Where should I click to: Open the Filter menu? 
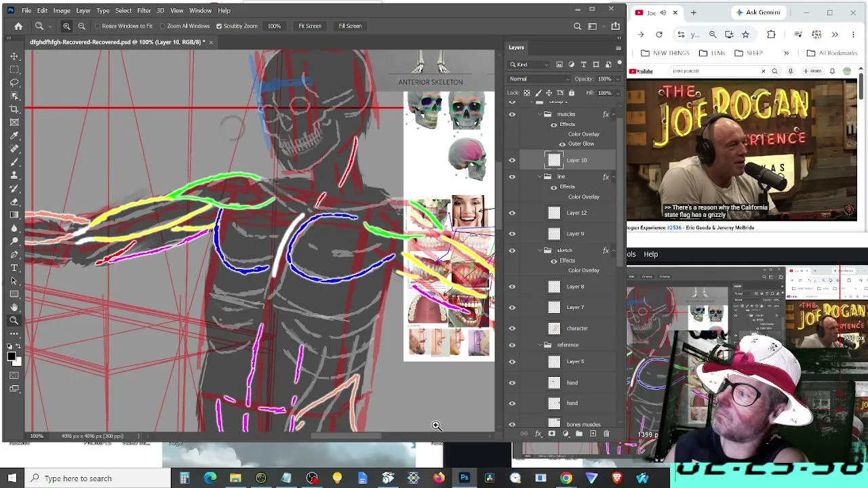(x=144, y=10)
